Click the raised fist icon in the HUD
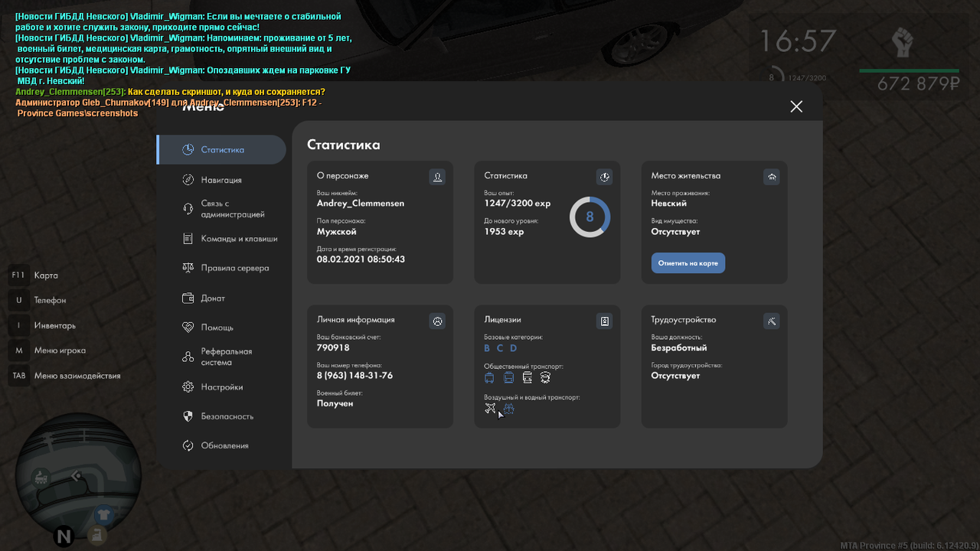 coord(903,43)
